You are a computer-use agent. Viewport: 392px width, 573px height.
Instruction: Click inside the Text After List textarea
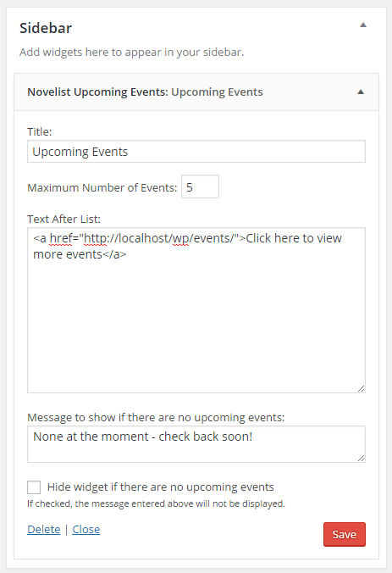pos(196,310)
